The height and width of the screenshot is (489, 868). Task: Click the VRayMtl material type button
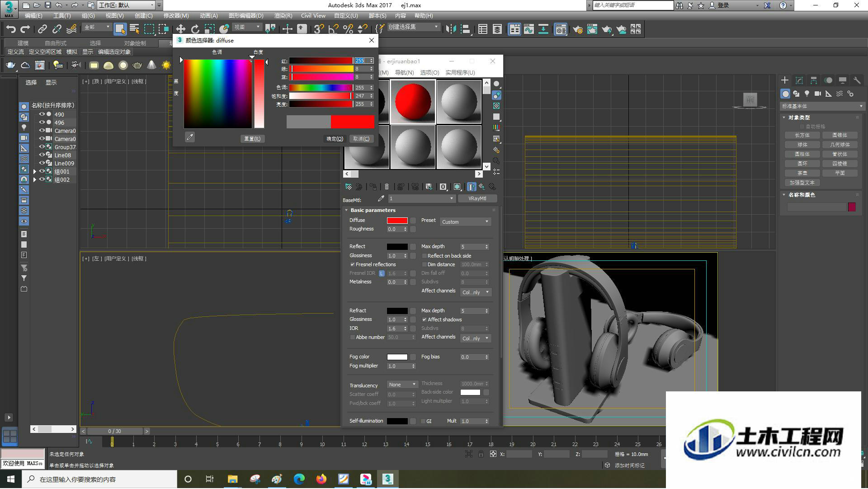[x=477, y=199]
